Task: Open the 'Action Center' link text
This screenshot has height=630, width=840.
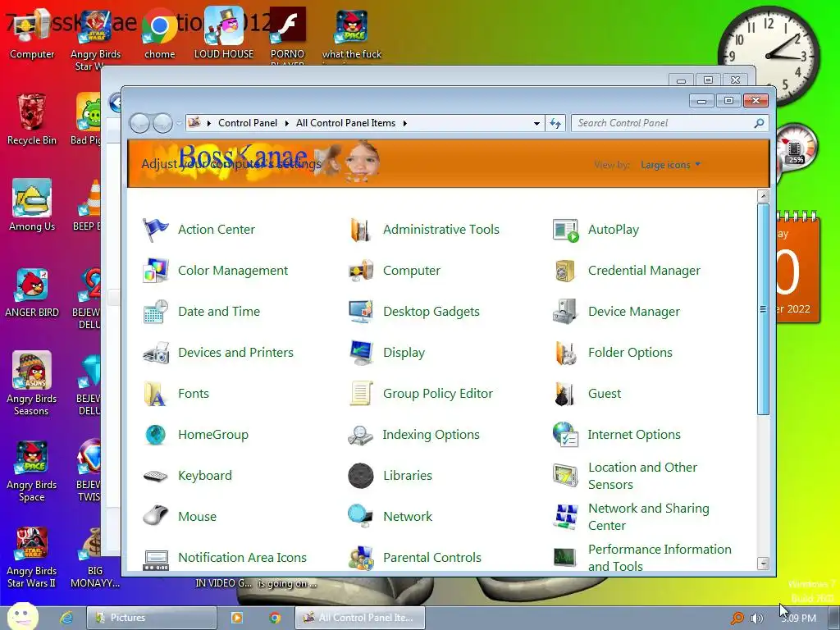Action: [217, 230]
